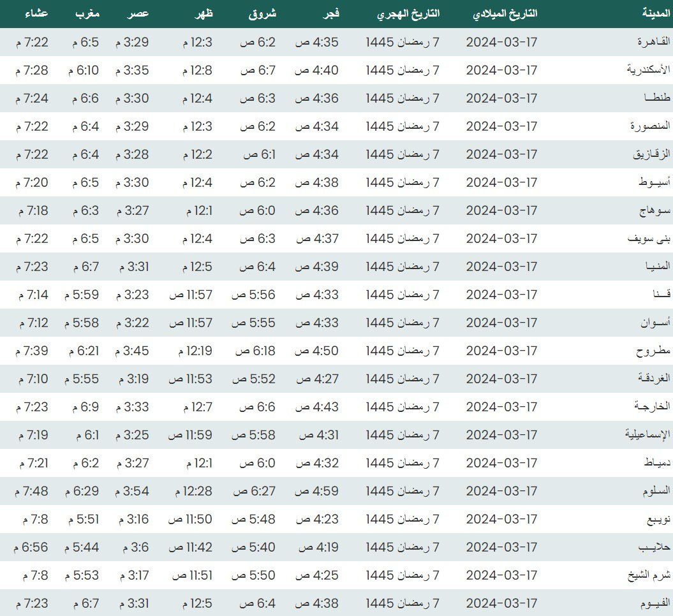Screen dimensions: 673x616
Task: Click Maghrib time 6:21 م for مطروح
Action: pos(84,351)
